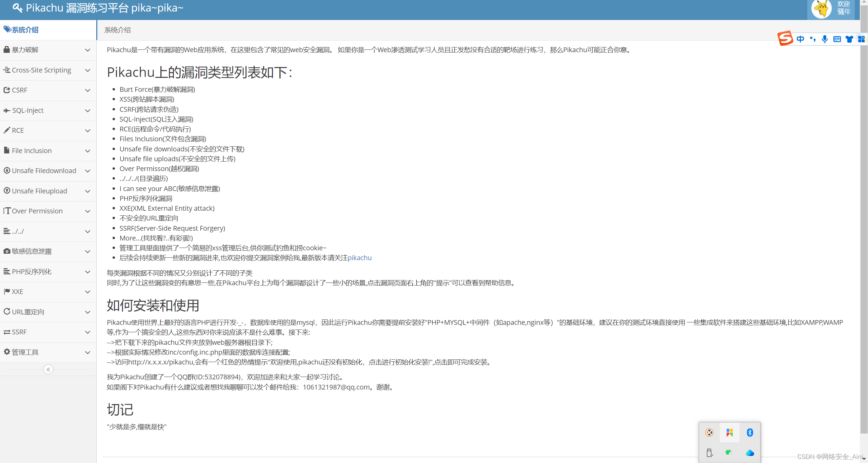Click SSRF(Server-Side Request Forgery) list item

(x=172, y=228)
